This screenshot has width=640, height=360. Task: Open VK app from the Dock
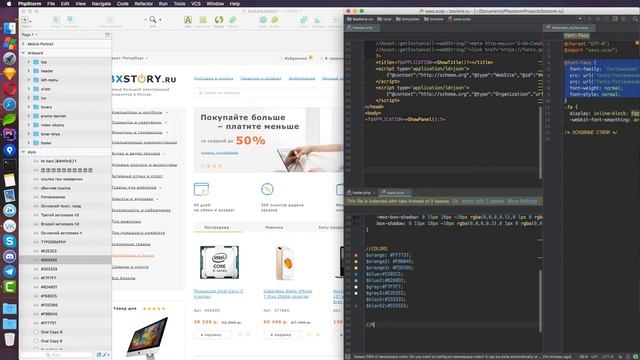pos(9,226)
